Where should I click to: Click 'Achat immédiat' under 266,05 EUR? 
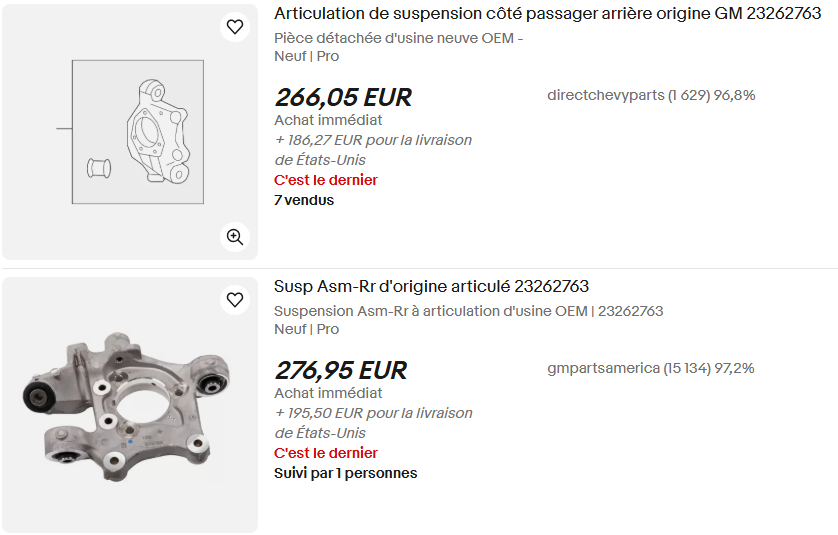(328, 120)
